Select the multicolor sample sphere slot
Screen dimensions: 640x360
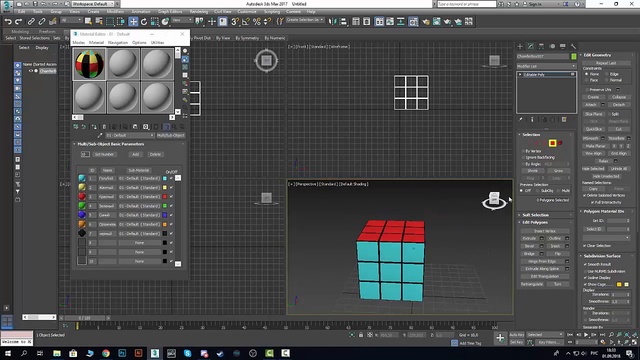[x=89, y=64]
